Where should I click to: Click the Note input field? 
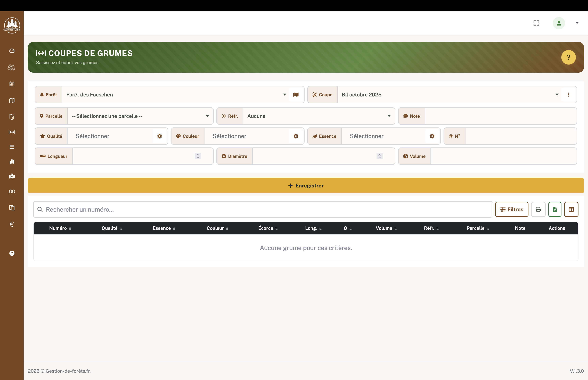coord(501,116)
